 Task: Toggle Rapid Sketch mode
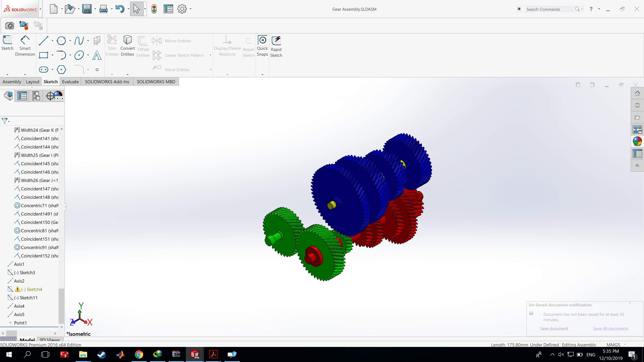click(x=276, y=47)
